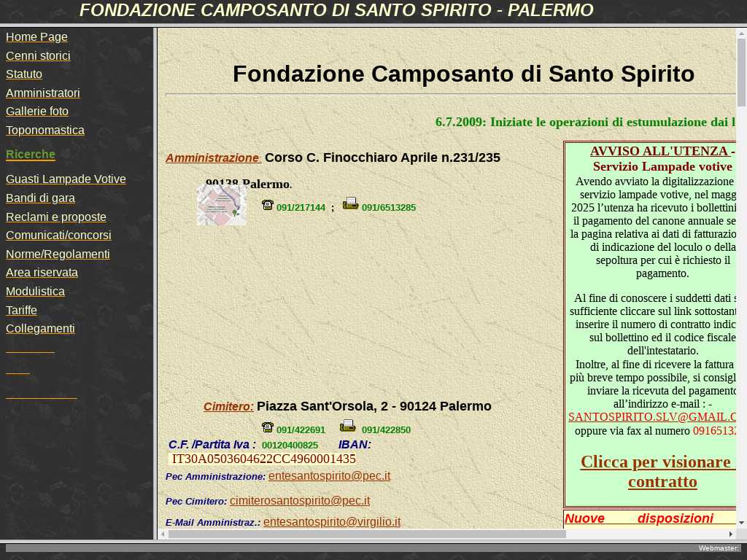Open the Tariffe sidebar link
This screenshot has width=747, height=560.
click(x=21, y=310)
